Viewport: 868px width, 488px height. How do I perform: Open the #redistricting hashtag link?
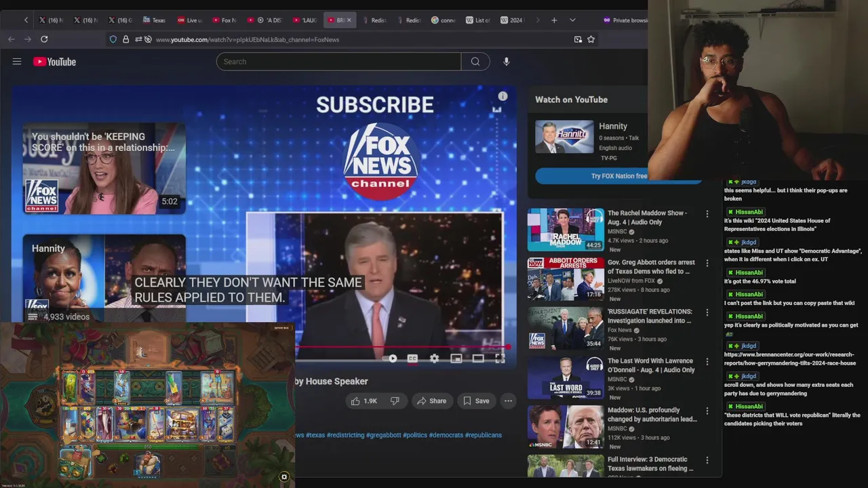click(x=345, y=435)
